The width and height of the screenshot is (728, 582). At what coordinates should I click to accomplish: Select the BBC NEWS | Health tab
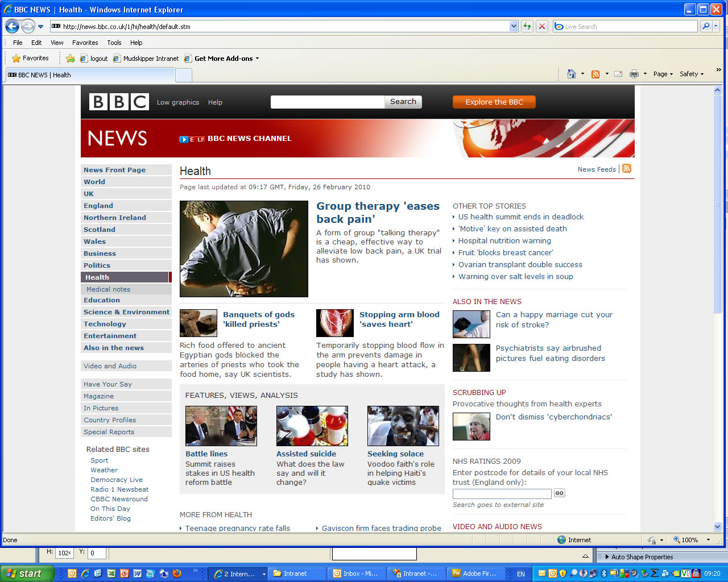click(90, 75)
